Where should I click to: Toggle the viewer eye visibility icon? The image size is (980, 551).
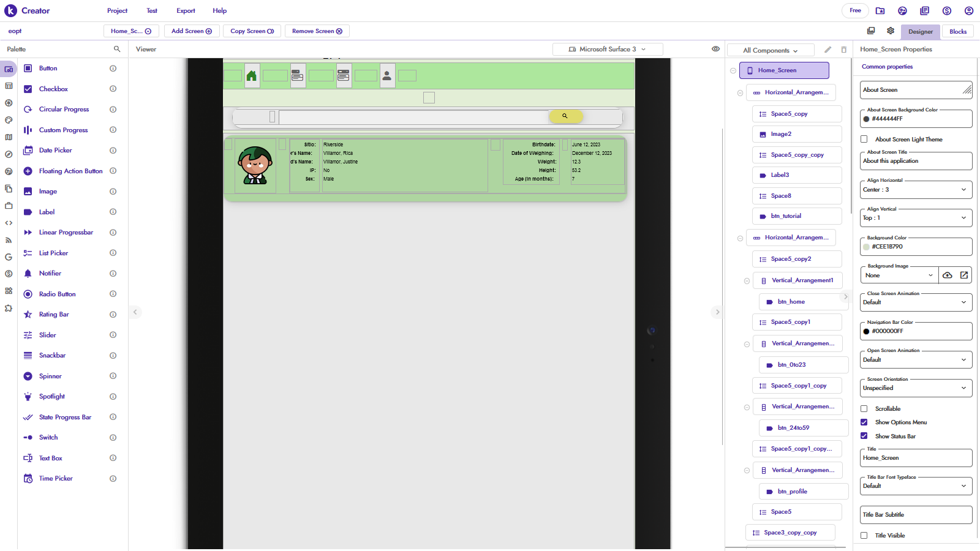click(715, 49)
